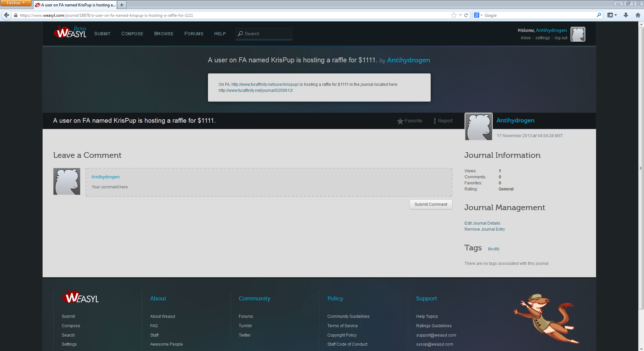Open the COMPOSE menu item
The image size is (644, 351).
(x=132, y=34)
